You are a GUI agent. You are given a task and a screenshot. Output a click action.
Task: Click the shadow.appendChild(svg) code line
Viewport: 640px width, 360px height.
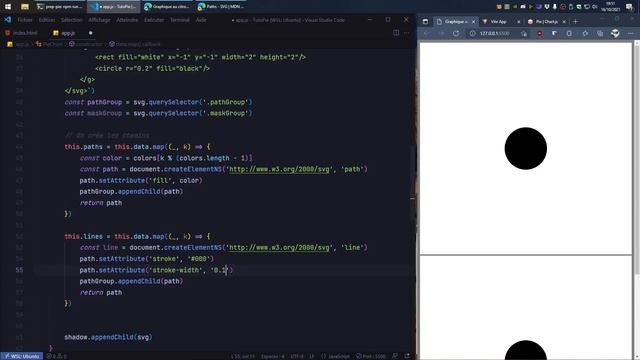coord(108,337)
